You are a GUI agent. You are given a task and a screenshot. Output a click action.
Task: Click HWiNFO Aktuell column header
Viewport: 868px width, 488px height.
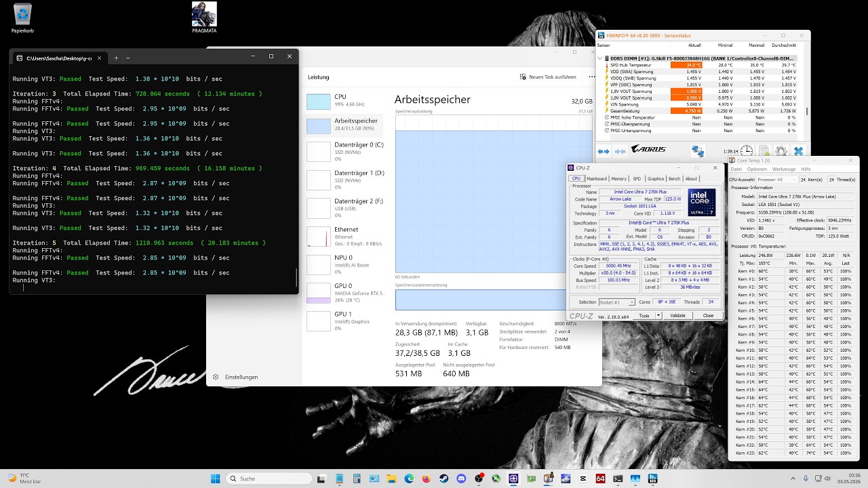[694, 45]
